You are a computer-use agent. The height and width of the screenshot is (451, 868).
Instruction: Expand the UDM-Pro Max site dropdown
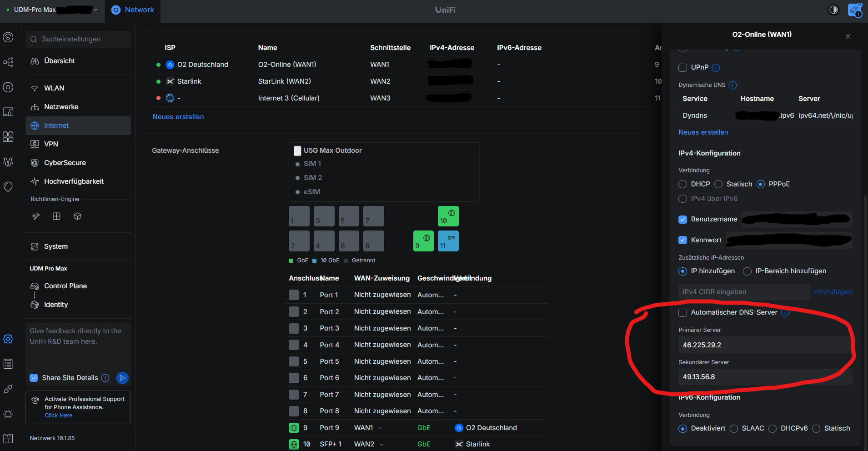point(95,10)
